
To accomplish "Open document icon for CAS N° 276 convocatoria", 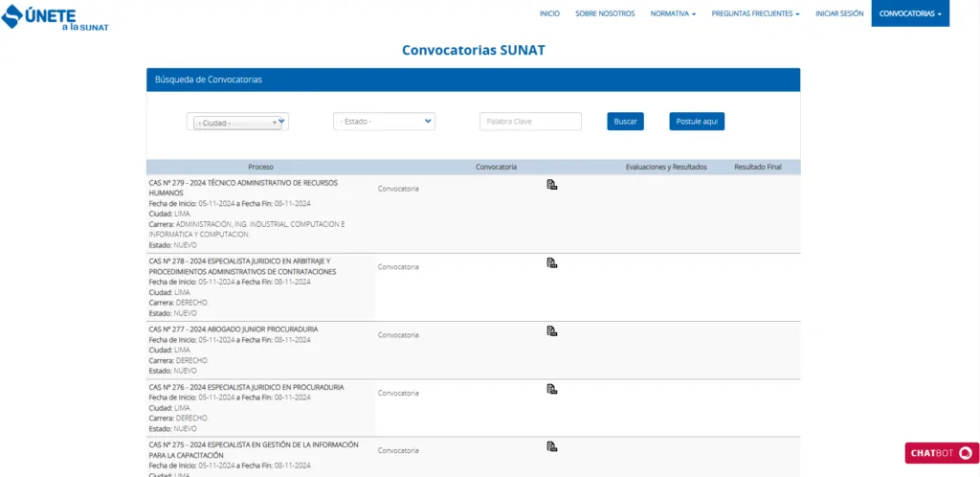I will pyautogui.click(x=551, y=389).
